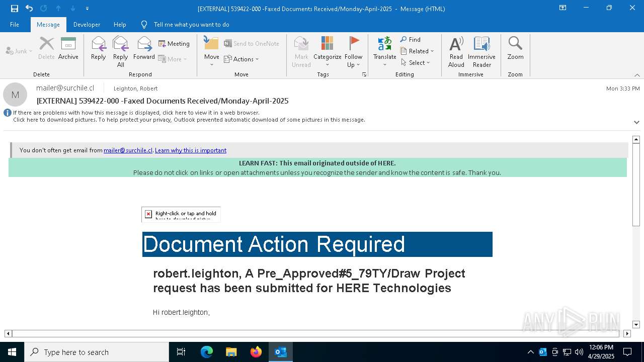Choose Reply All
The image size is (644, 362).
tap(120, 52)
